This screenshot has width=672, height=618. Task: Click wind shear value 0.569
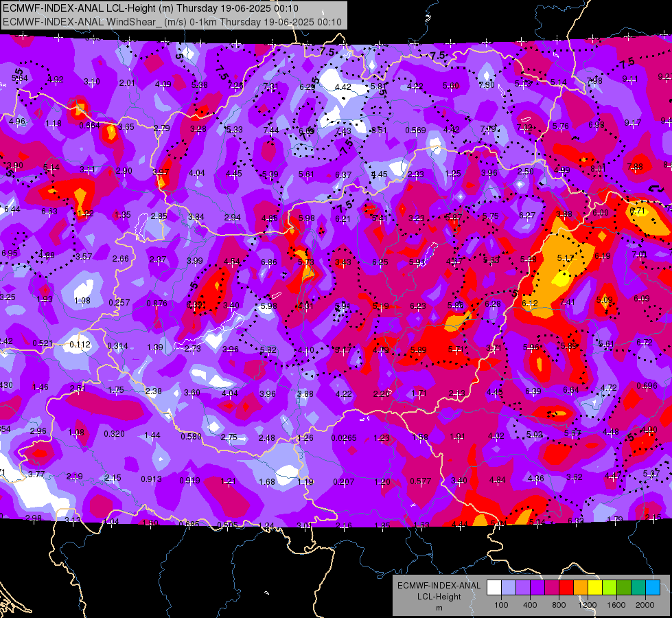[416, 130]
